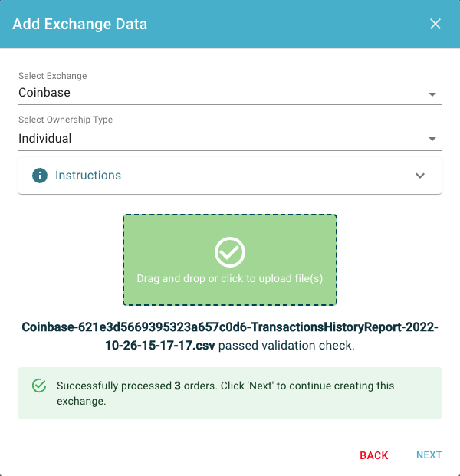Close the Add Exchange Data dialog
460x476 pixels.
click(x=435, y=24)
